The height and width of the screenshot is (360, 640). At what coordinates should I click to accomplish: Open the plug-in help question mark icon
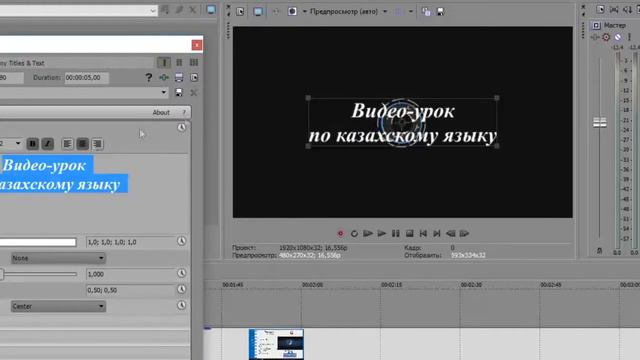tap(149, 78)
